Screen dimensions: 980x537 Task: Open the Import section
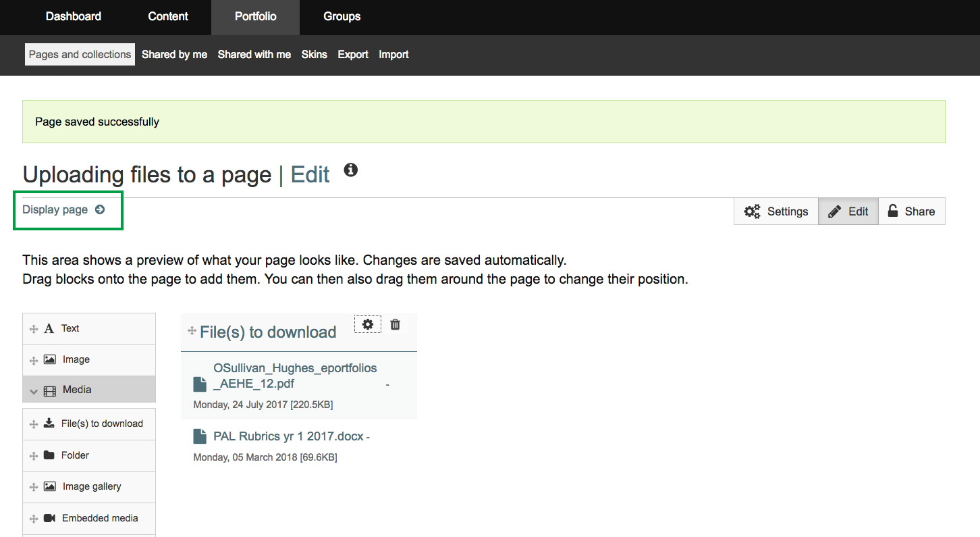coord(393,55)
